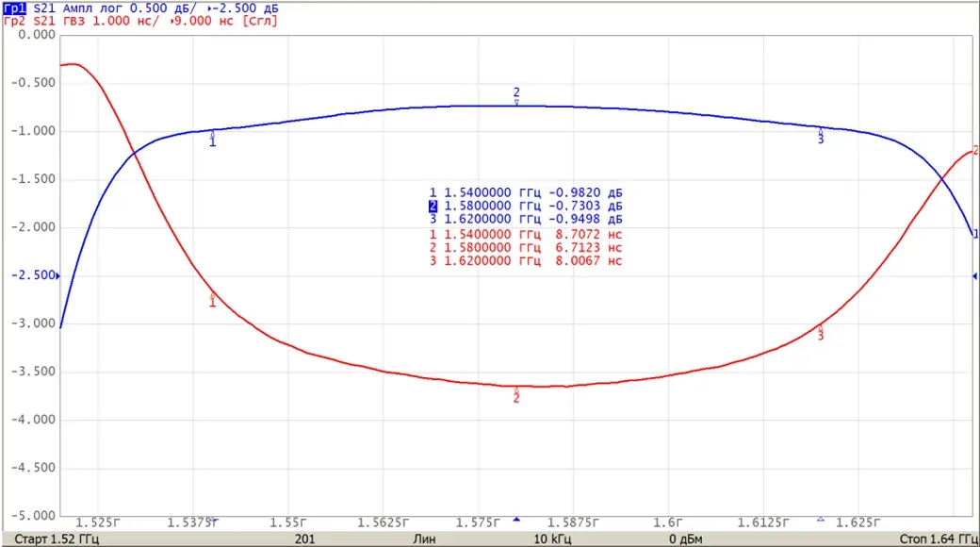Click the 0.000 label on the vertical axis
Image resolution: width=980 pixels, height=547 pixels.
click(x=37, y=34)
